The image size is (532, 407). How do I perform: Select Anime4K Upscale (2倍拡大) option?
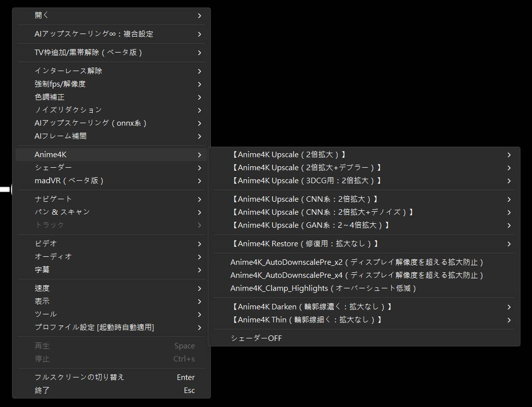(x=289, y=155)
